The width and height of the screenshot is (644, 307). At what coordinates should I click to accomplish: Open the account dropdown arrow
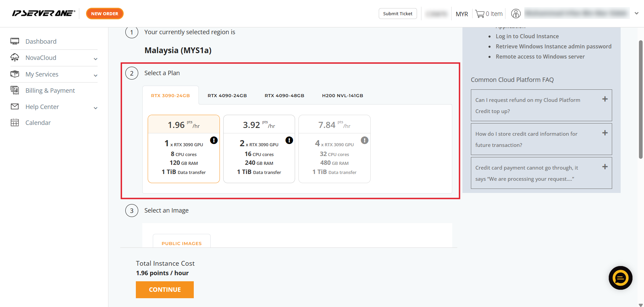(x=637, y=14)
